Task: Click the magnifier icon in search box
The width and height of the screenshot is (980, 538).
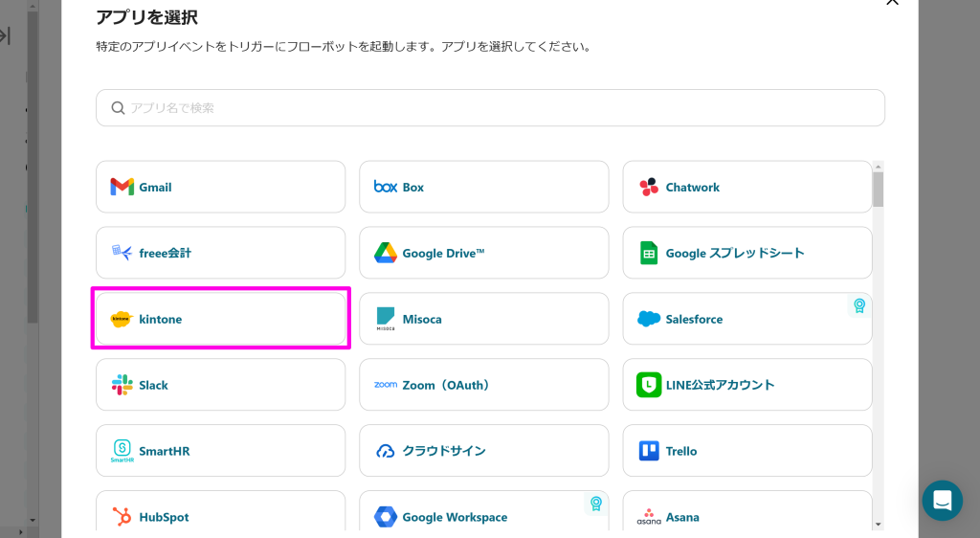Action: pyautogui.click(x=118, y=108)
